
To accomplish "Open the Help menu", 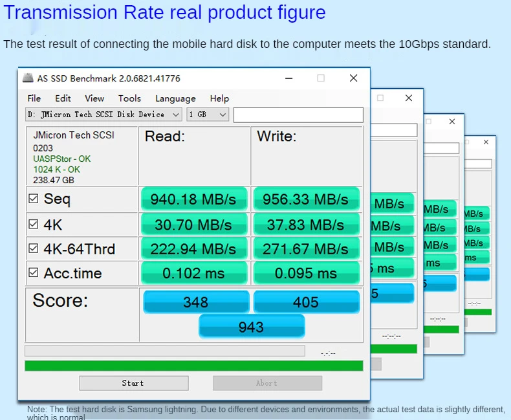I will click(219, 98).
